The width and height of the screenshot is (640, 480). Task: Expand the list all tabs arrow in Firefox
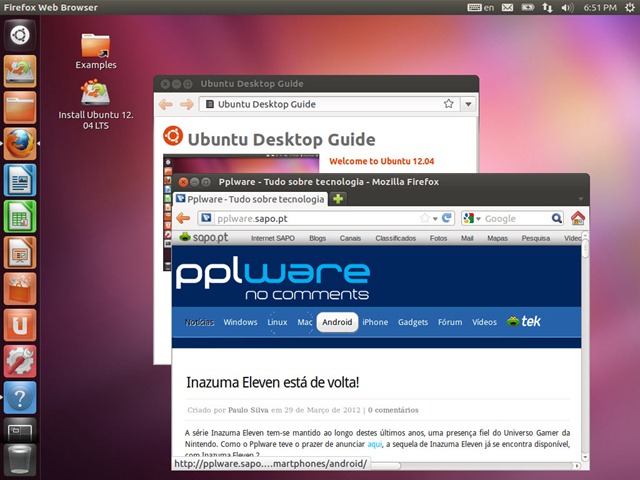[x=580, y=199]
